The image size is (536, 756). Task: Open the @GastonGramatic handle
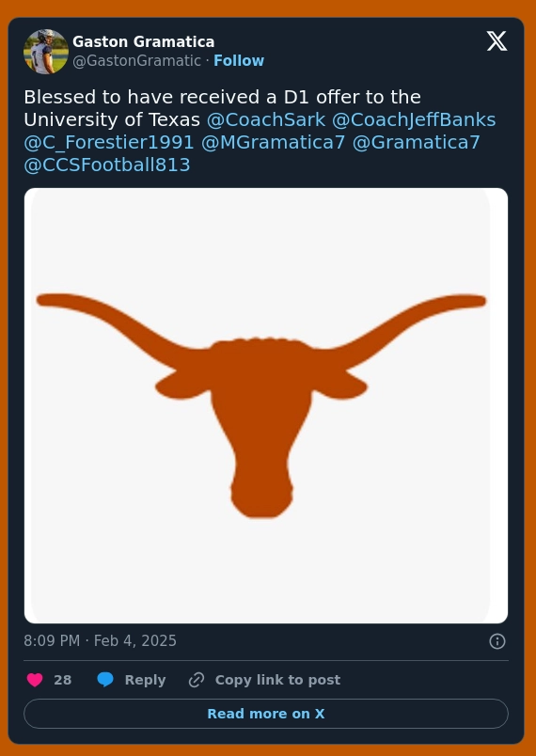coord(137,61)
